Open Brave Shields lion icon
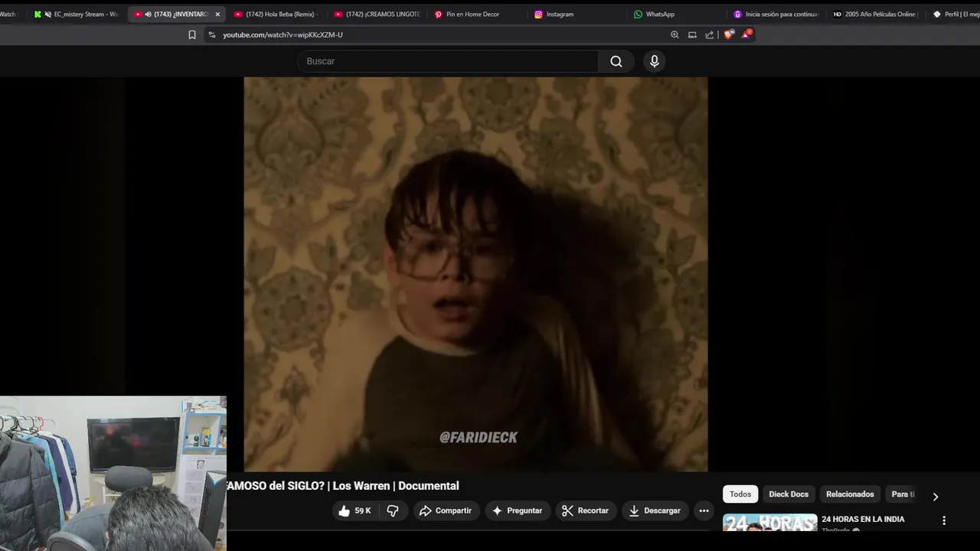Viewport: 980px width, 551px height. coord(728,34)
